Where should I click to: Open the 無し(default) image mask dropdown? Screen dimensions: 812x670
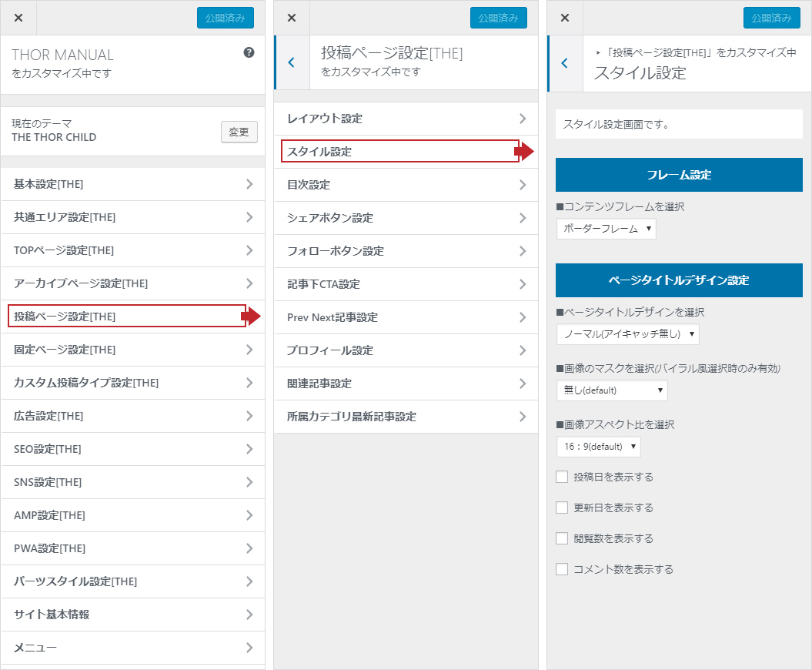[612, 390]
